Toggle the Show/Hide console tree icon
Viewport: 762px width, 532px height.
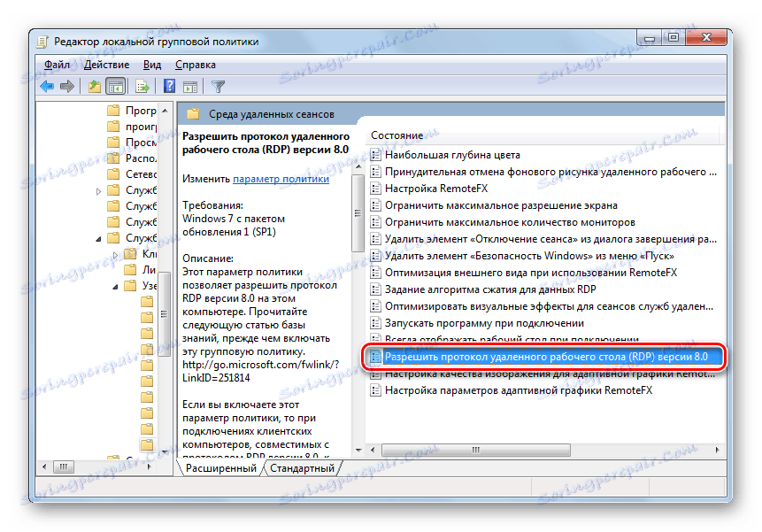point(116,87)
